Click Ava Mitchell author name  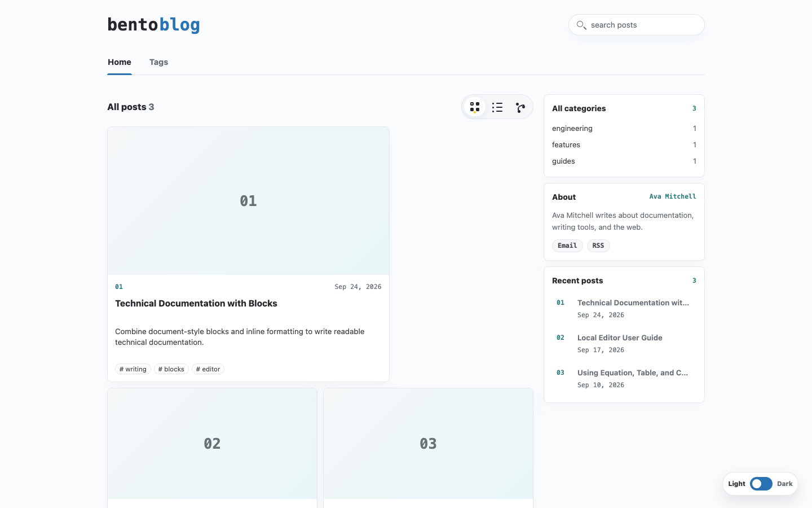(x=673, y=196)
